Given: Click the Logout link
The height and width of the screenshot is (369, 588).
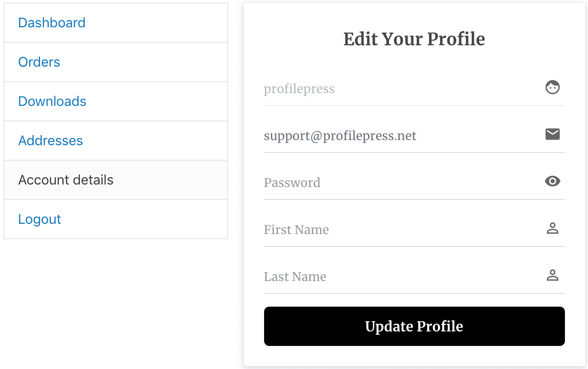Looking at the screenshot, I should 40,219.
